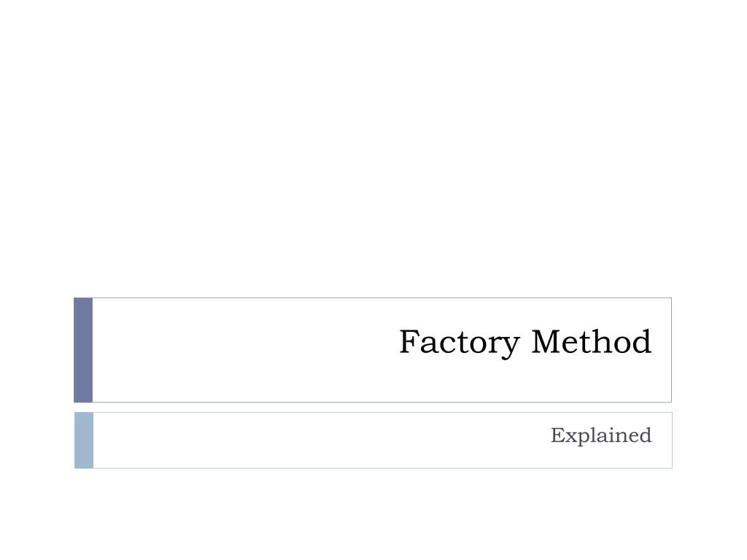
Task: Click the space between "Factory" and "Method"
Action: pos(525,343)
